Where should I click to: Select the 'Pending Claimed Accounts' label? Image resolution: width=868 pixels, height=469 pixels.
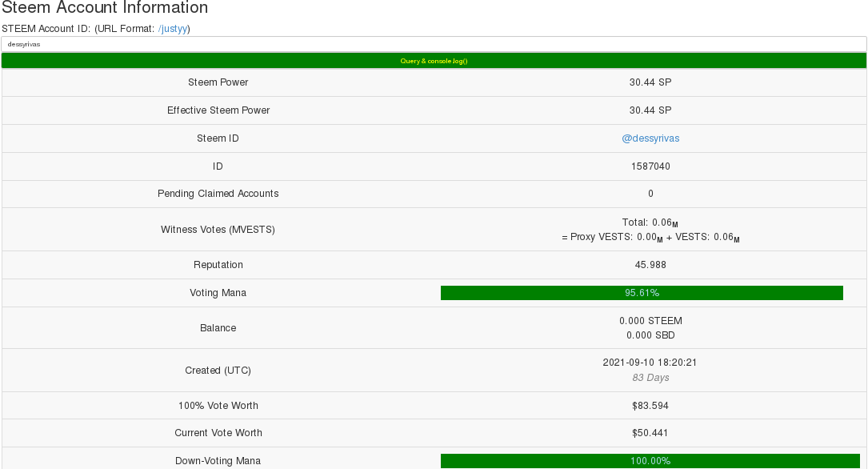click(x=218, y=194)
